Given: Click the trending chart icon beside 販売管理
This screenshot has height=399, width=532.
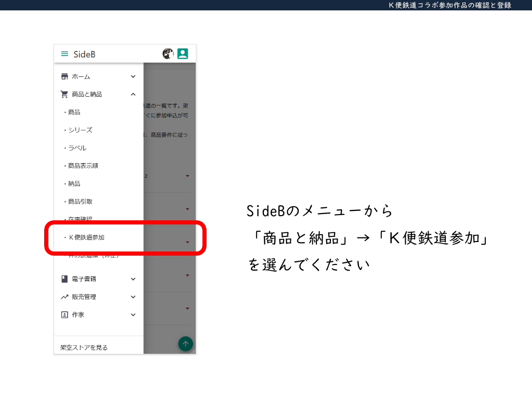Looking at the screenshot, I should (x=64, y=297).
